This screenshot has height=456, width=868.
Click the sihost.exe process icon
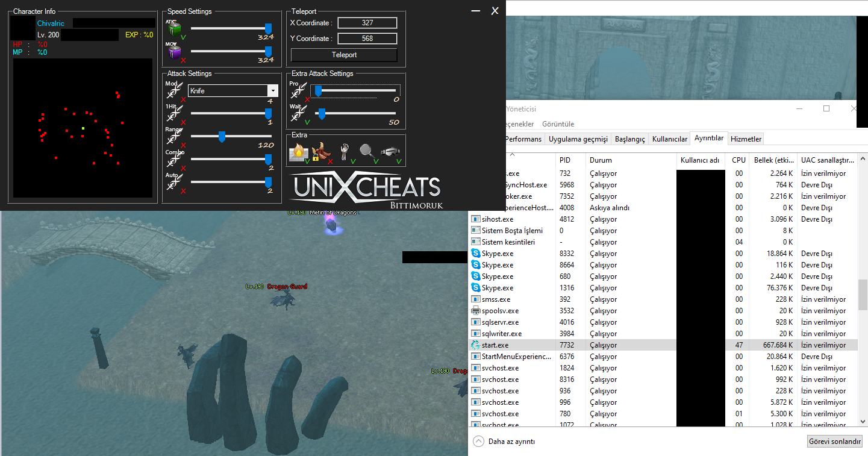[x=475, y=219]
